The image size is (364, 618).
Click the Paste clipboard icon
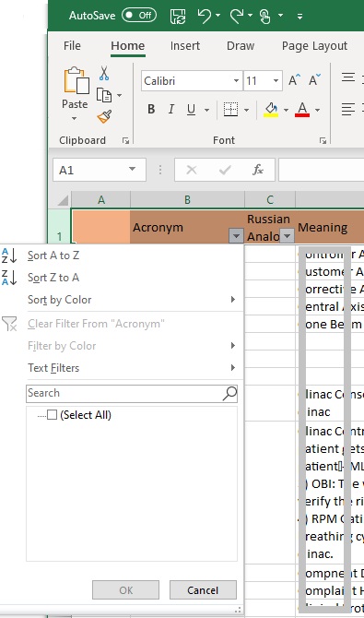point(76,81)
